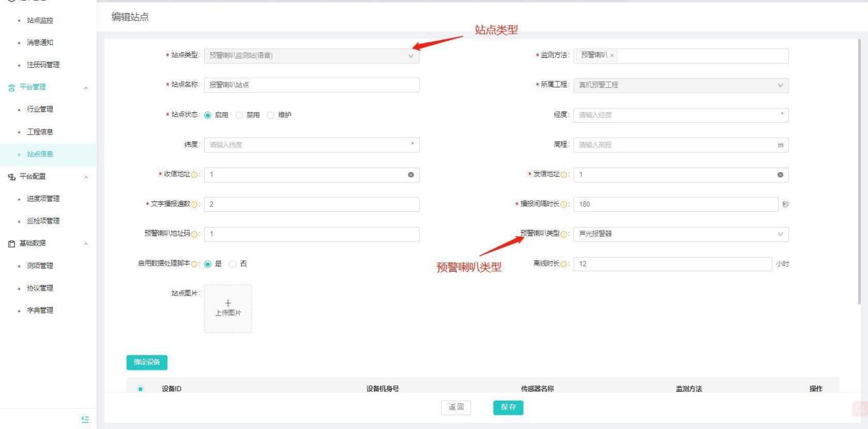Click the plus icon to upload station image
This screenshot has width=868, height=429.
[x=227, y=303]
